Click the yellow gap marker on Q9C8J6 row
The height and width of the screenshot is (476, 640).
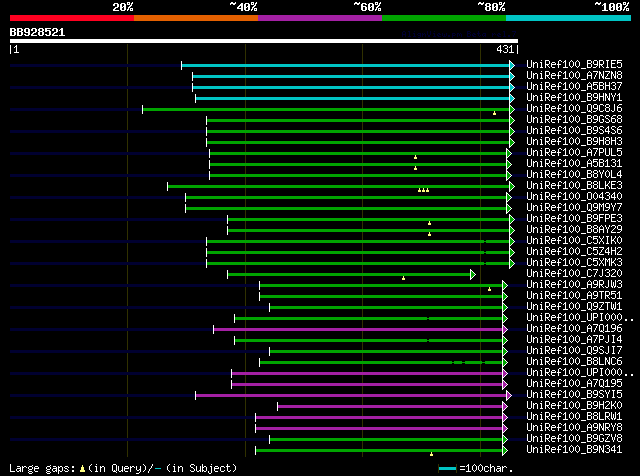[494, 113]
